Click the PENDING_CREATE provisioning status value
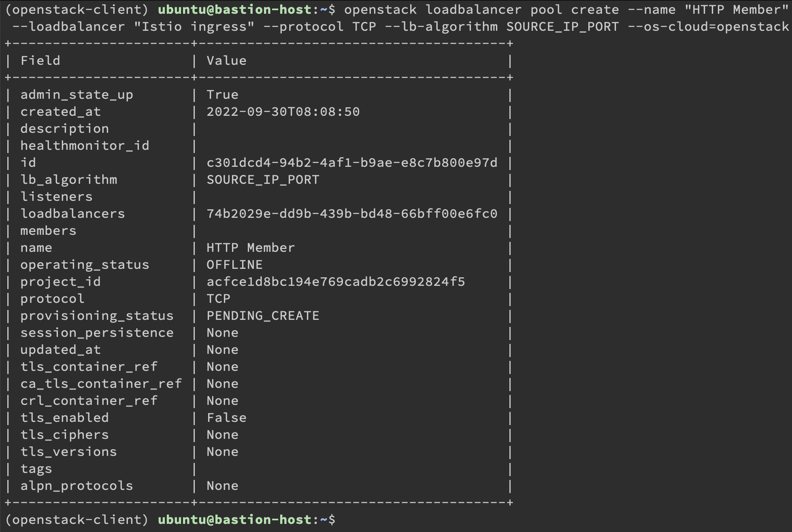 263,316
